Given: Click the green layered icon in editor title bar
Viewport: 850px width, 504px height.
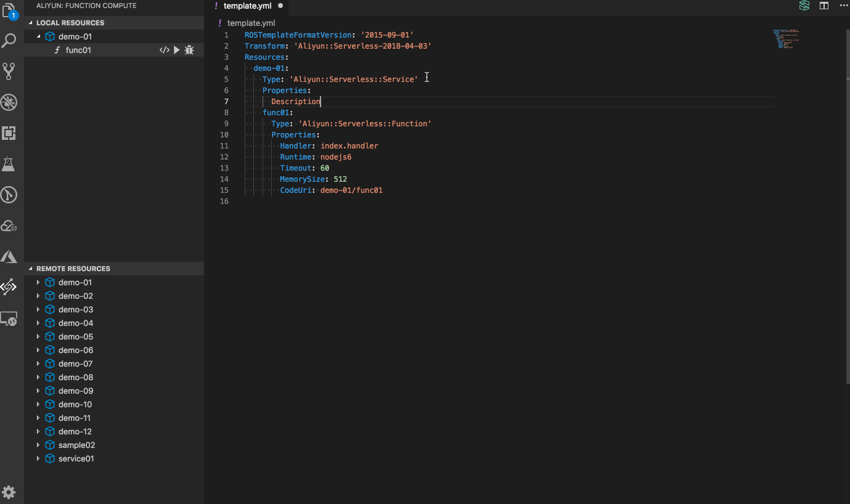Looking at the screenshot, I should click(804, 6).
